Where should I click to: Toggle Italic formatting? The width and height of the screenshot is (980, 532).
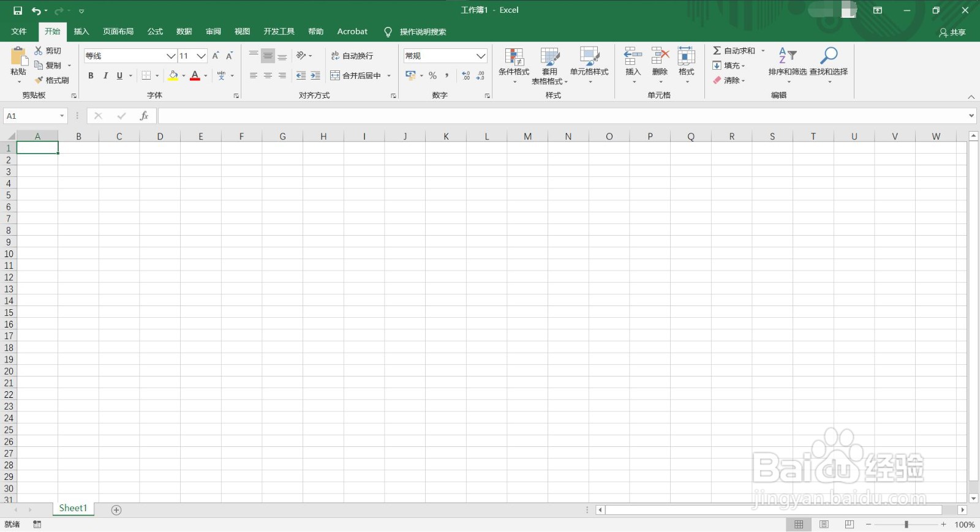point(105,75)
